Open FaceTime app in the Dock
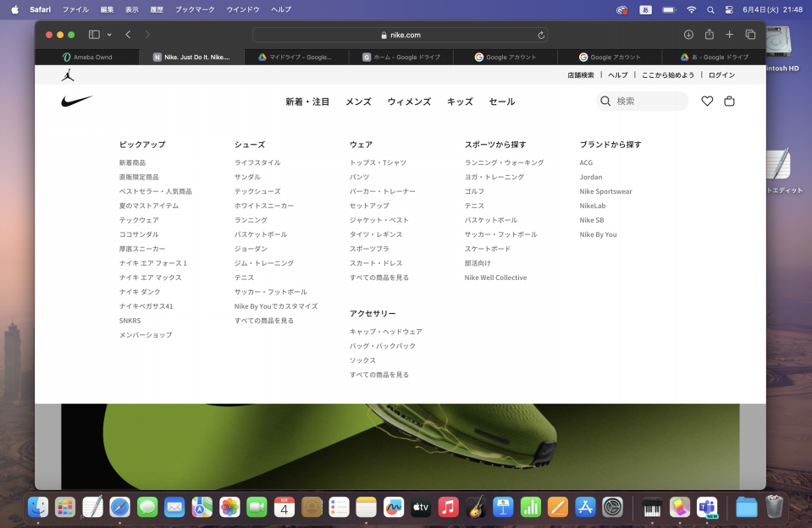Viewport: 812px width, 528px height. 257,508
